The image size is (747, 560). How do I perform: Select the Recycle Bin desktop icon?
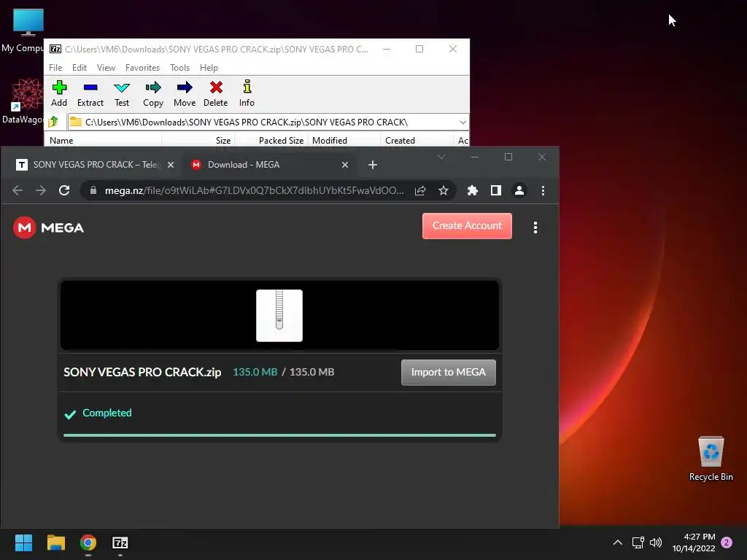711,459
